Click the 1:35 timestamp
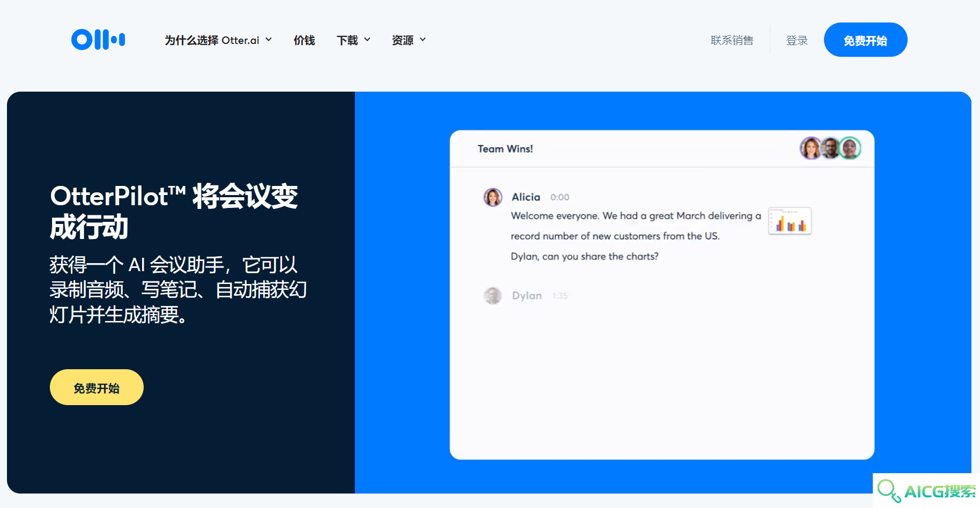The width and height of the screenshot is (980, 508). pyautogui.click(x=560, y=296)
